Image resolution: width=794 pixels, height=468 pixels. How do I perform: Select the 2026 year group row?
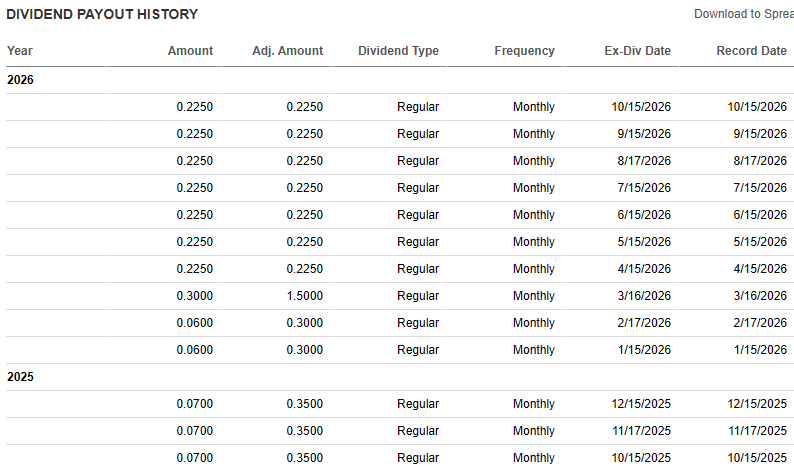point(400,80)
